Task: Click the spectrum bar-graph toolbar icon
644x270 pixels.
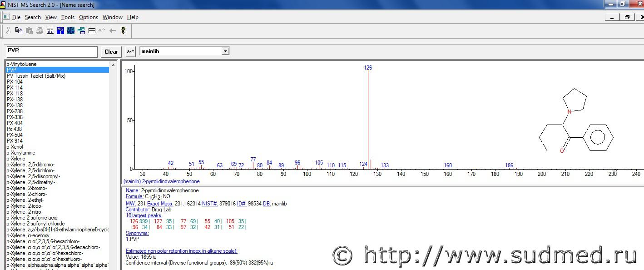Action: (50, 30)
